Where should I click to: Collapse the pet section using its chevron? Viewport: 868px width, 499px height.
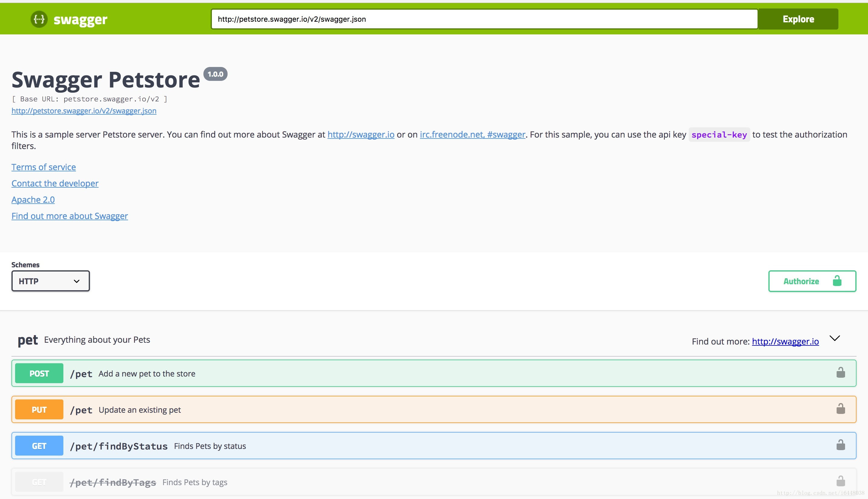[x=834, y=338]
